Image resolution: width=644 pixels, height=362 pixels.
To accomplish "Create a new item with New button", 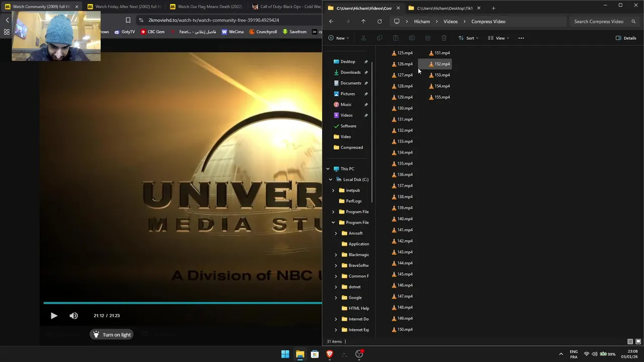I will click(x=338, y=38).
